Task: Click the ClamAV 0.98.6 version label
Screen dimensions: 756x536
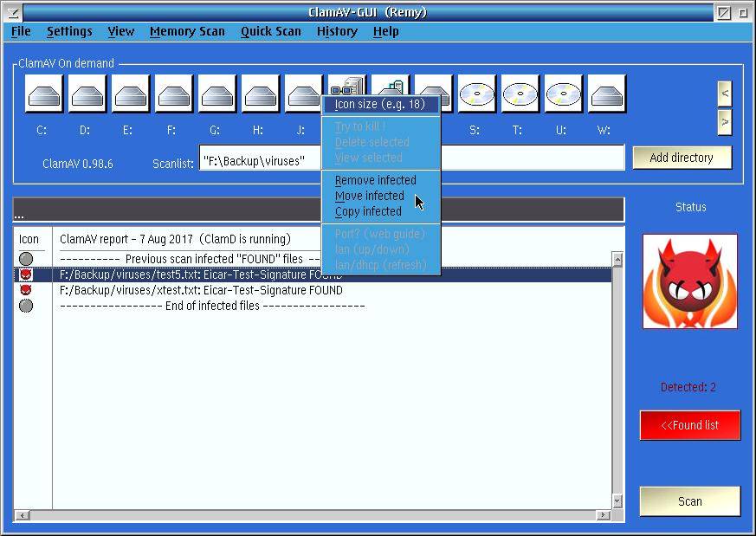Action: 78,164
